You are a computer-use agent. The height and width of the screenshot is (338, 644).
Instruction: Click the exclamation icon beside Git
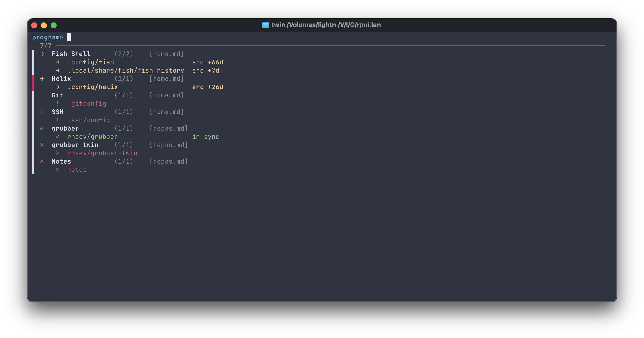pos(42,95)
